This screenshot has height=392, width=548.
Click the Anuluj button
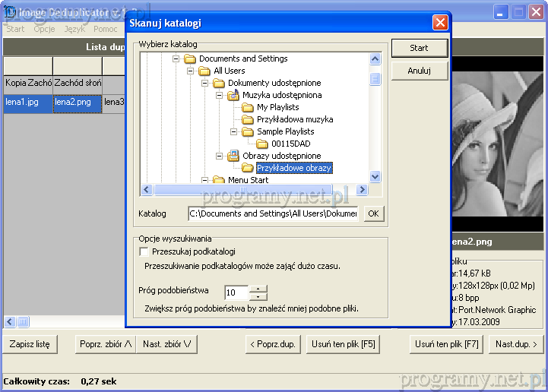coord(420,71)
